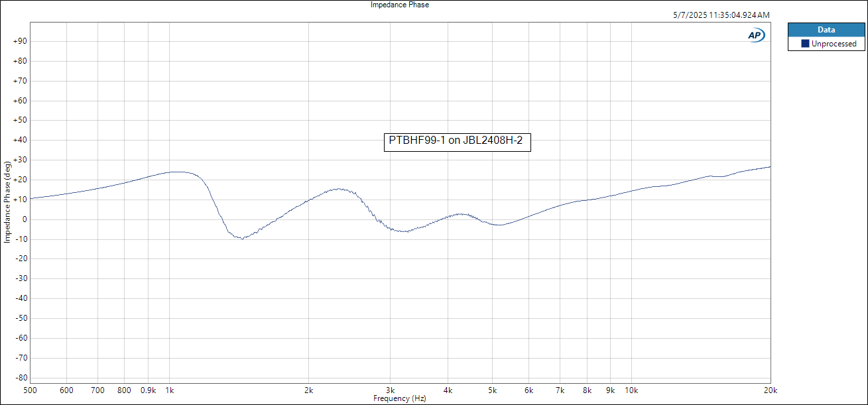Click the 0 value on the Y axis
This screenshot has width=868, height=405.
coord(23,219)
